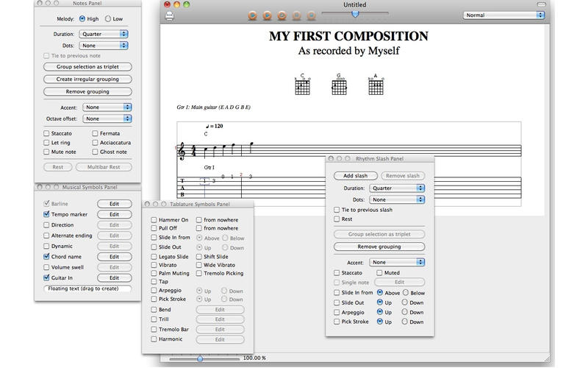Enable the Legato Slide checkbox
The height and width of the screenshot is (368, 588).
pyautogui.click(x=154, y=256)
